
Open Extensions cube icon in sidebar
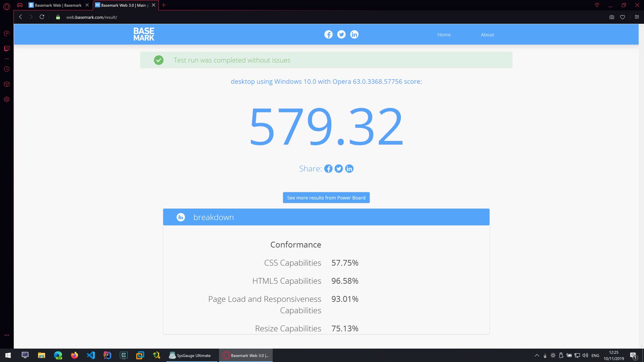[7, 84]
